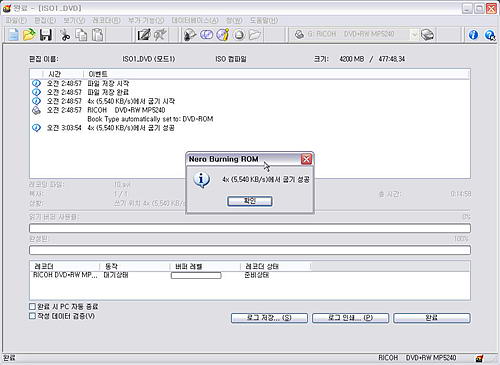Click the Save floppy disk icon
Viewport: 500px width, 365px height.
point(46,35)
